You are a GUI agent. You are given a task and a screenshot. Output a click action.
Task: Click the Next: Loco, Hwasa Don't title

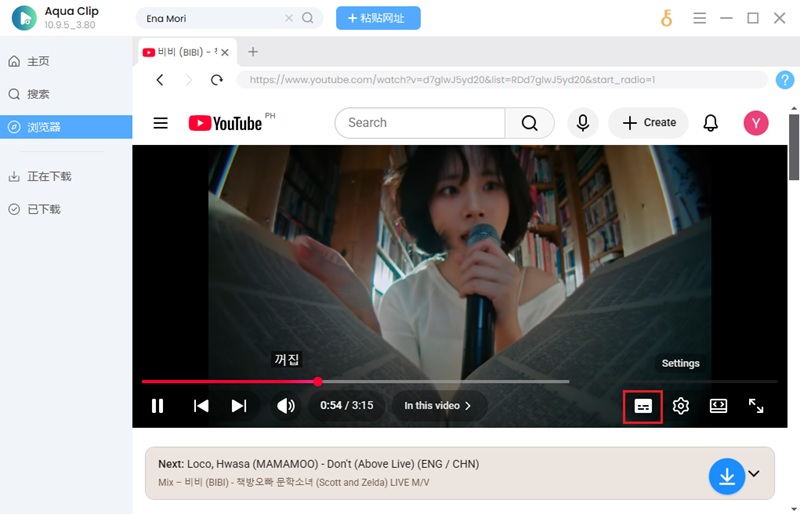coord(318,464)
